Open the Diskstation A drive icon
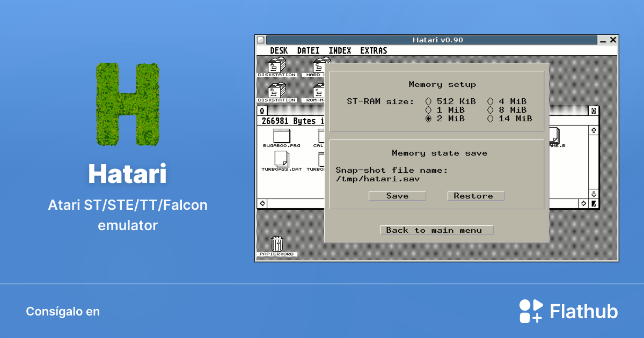The width and height of the screenshot is (644, 338). (x=276, y=67)
